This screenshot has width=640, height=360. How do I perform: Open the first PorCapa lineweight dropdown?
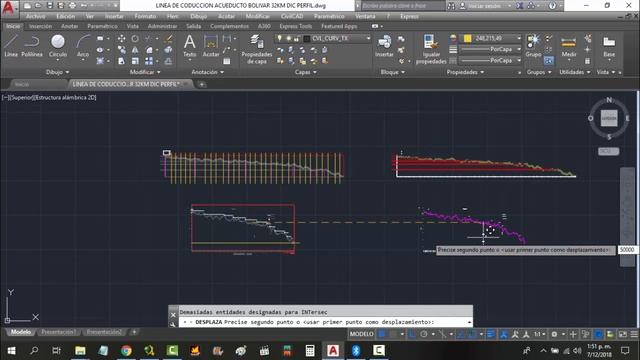(519, 49)
